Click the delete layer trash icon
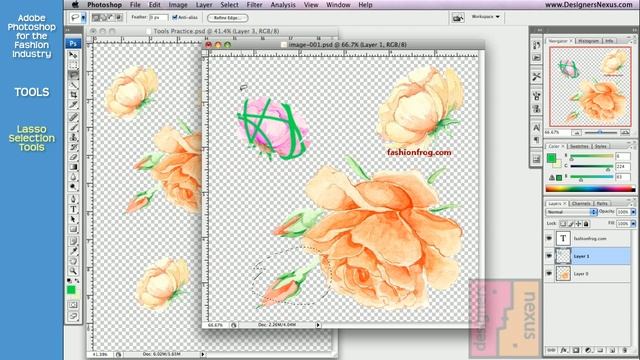 point(624,350)
